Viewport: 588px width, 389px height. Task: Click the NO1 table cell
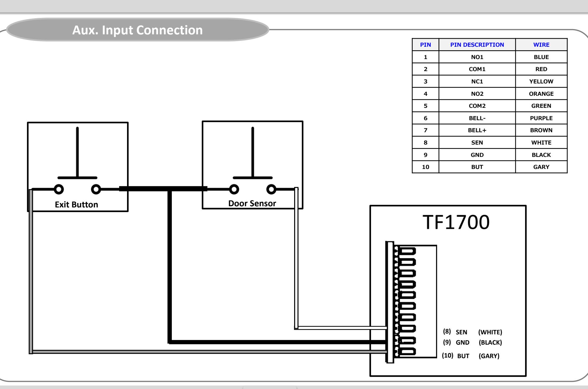coord(477,57)
